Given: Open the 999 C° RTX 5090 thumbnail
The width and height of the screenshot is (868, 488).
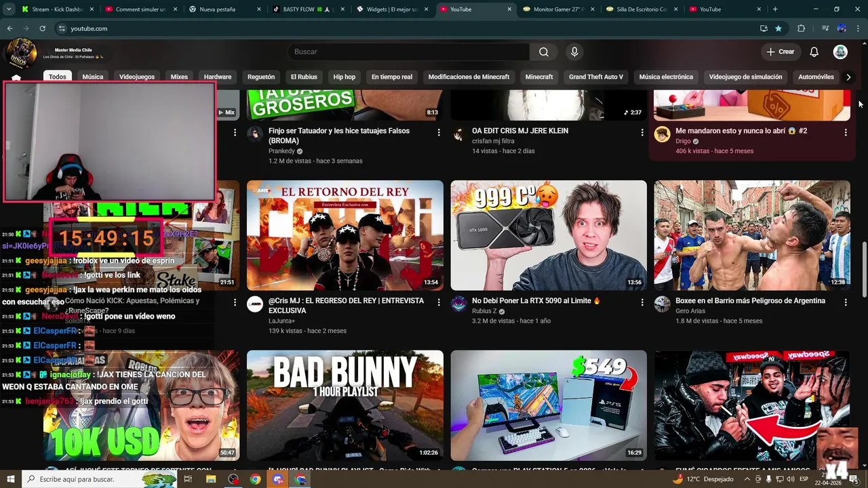Looking at the screenshot, I should point(549,235).
